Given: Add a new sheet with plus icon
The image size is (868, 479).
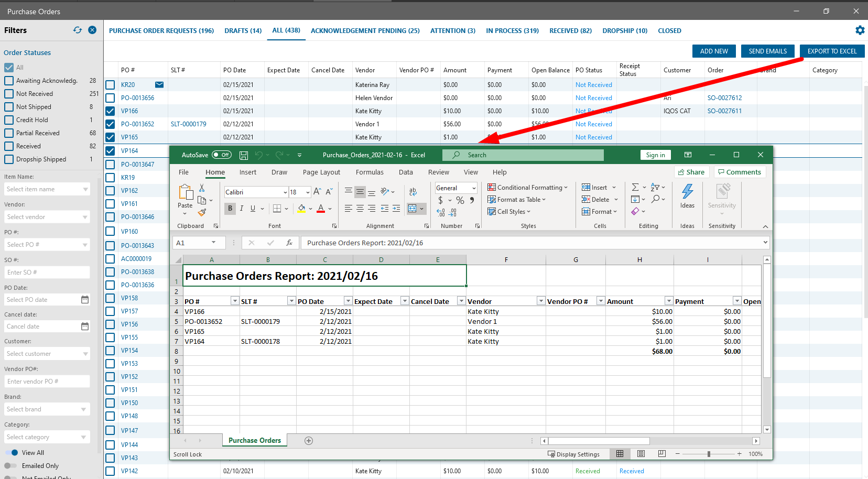Looking at the screenshot, I should (309, 441).
